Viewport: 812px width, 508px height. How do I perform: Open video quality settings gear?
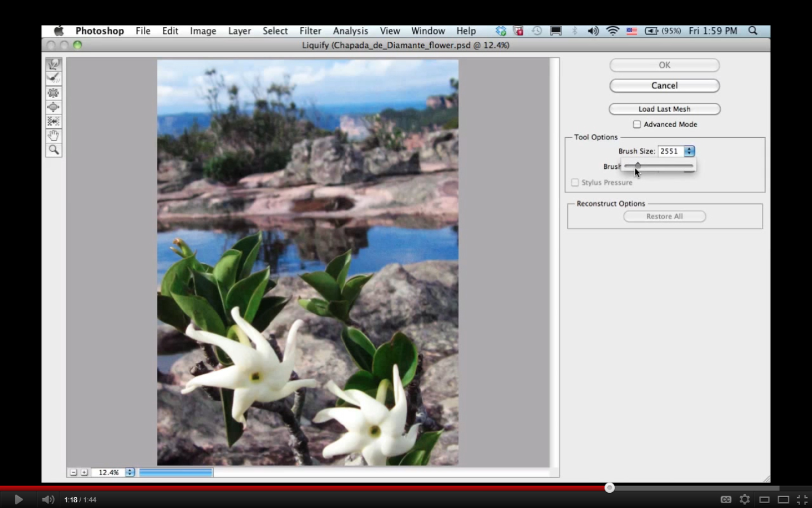pos(745,500)
